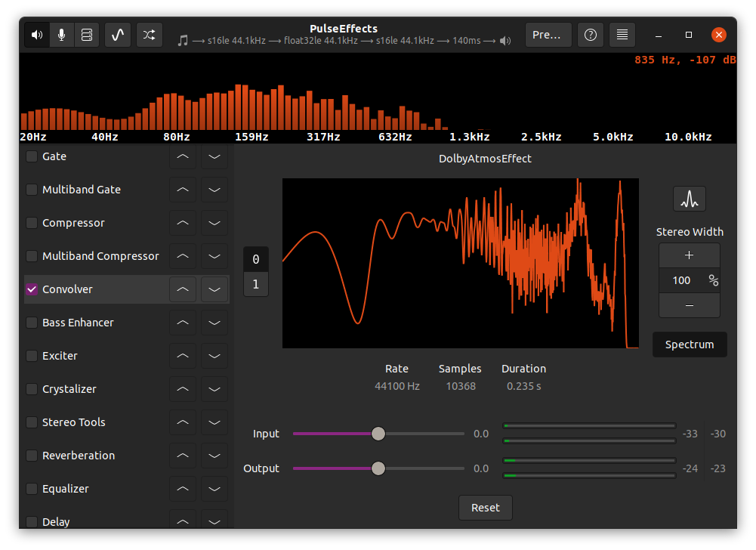The height and width of the screenshot is (550, 756).
Task: Move Multiband Compressor up
Action: [x=183, y=256]
